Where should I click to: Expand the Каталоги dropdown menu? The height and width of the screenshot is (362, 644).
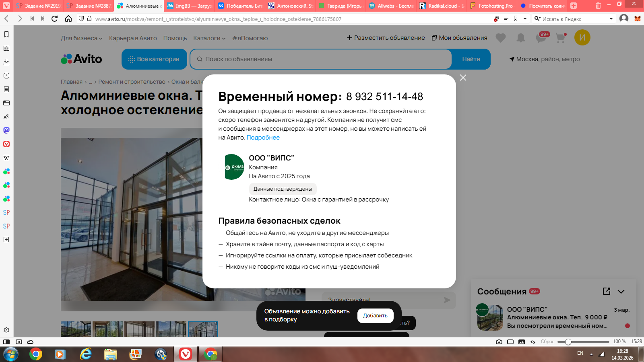click(209, 38)
